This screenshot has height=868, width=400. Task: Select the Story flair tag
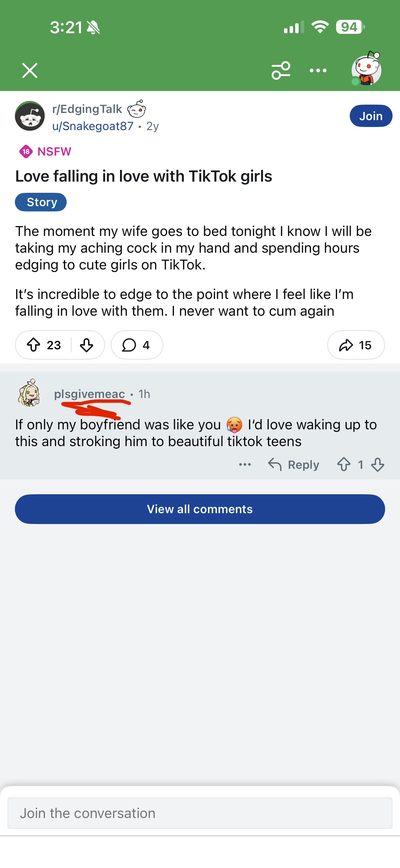41,202
